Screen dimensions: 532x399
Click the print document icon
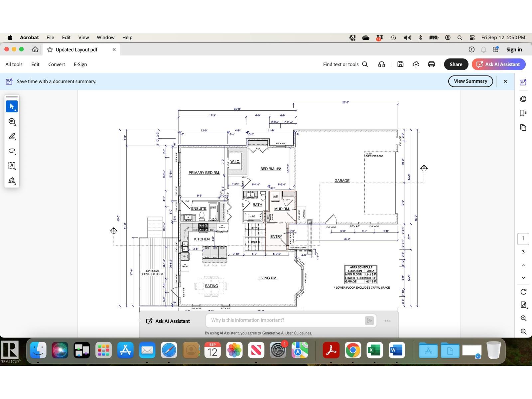point(431,65)
